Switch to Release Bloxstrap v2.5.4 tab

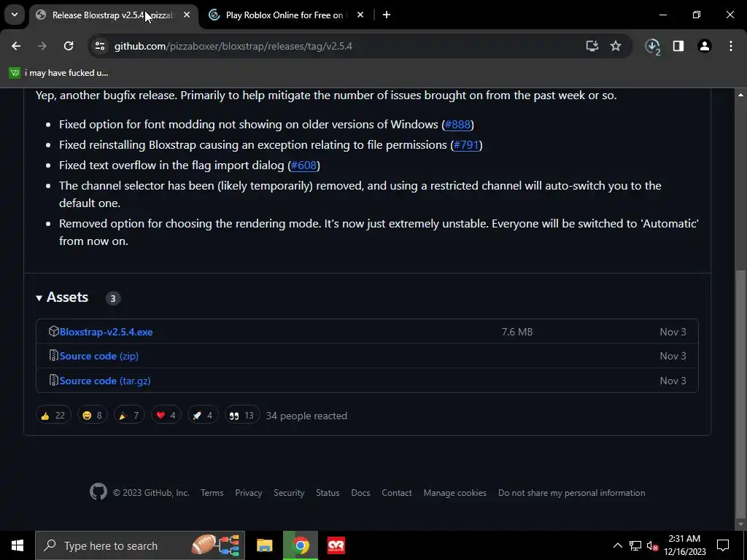coord(112,15)
